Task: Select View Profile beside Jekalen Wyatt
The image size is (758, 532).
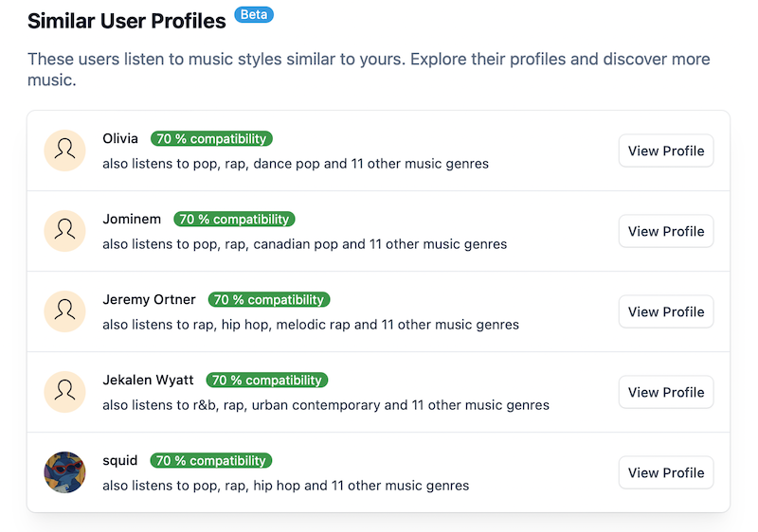Action: pyautogui.click(x=665, y=392)
